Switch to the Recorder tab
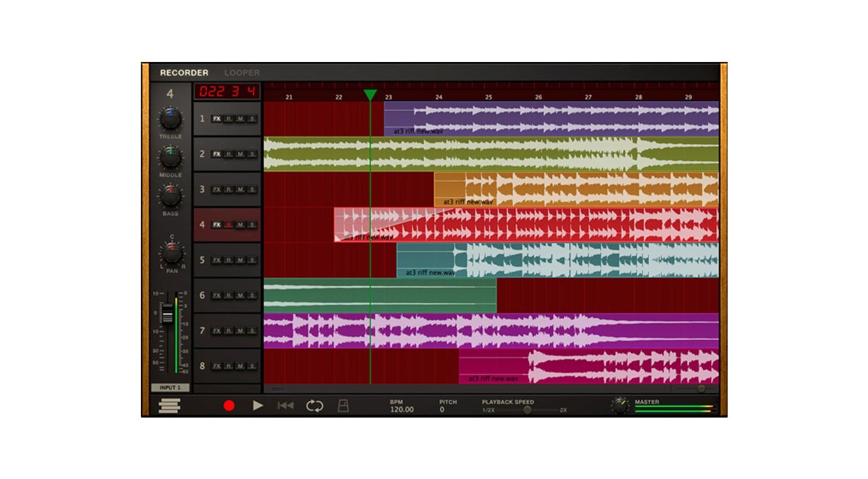 coord(184,73)
